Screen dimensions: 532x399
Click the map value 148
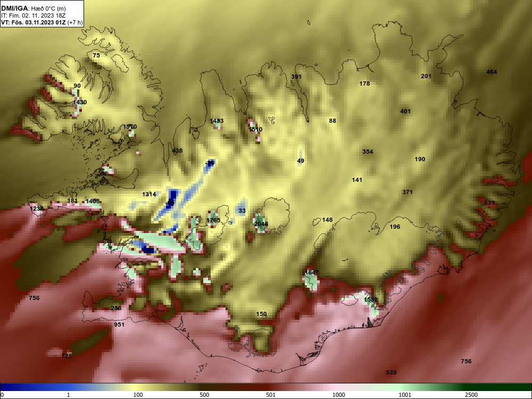327,220
